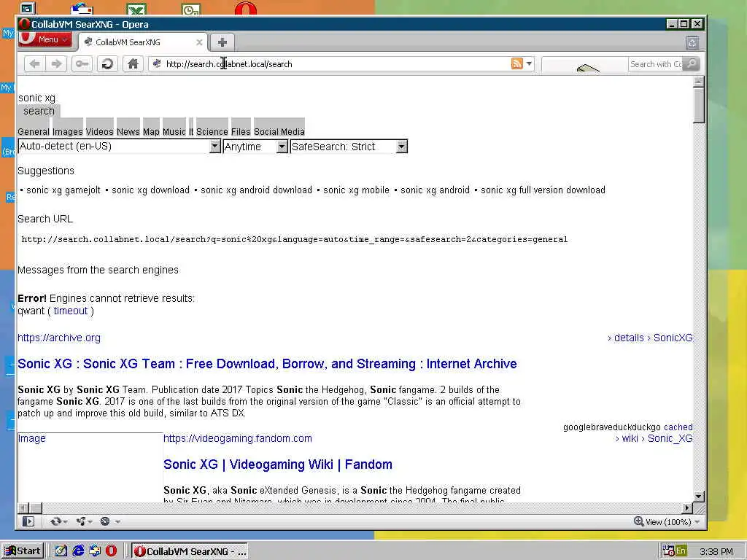This screenshot has width=747, height=560.
Task: Open the Auto-detect (en-US) language dropdown
Action: (x=119, y=146)
